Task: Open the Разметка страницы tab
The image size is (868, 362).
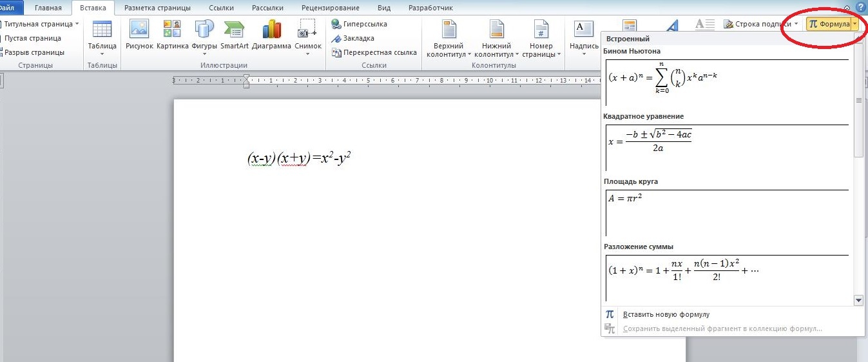Action: 157,8
